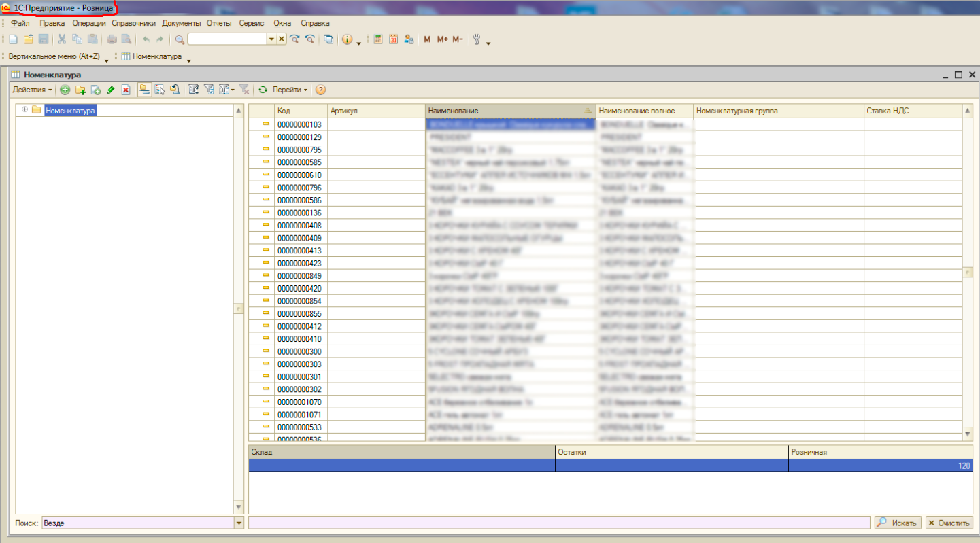Click the Очистить button

tap(949, 523)
